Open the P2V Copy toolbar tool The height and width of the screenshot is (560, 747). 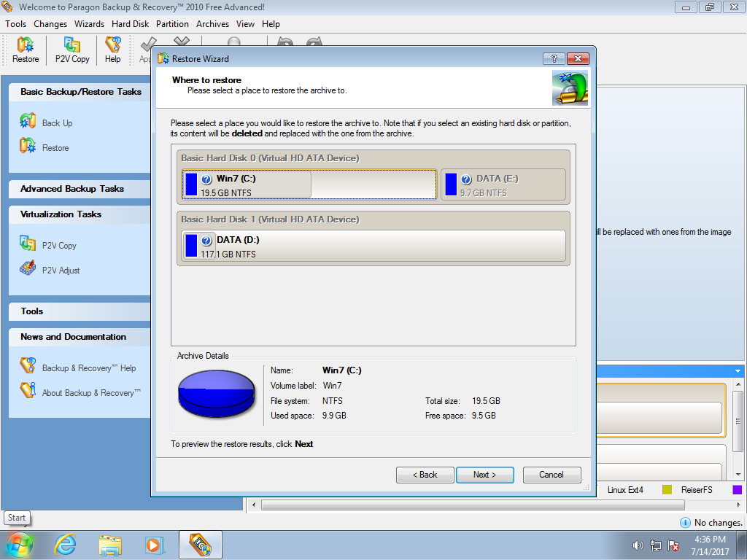(72, 50)
